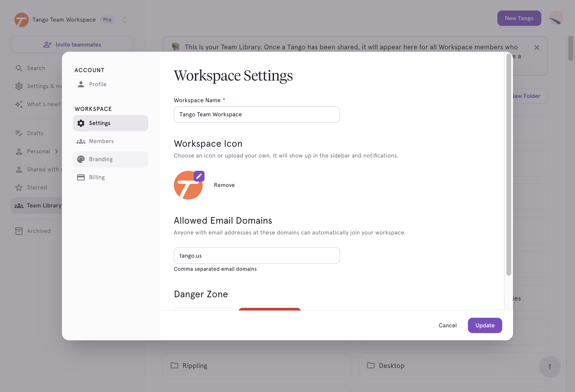Focus the allowed email domains field
The width and height of the screenshot is (575, 392).
tap(257, 256)
